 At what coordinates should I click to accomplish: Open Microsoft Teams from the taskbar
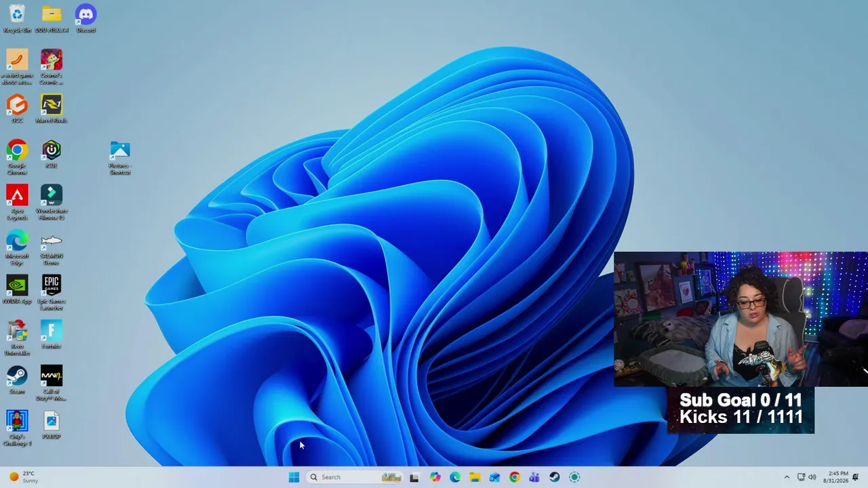[534, 477]
